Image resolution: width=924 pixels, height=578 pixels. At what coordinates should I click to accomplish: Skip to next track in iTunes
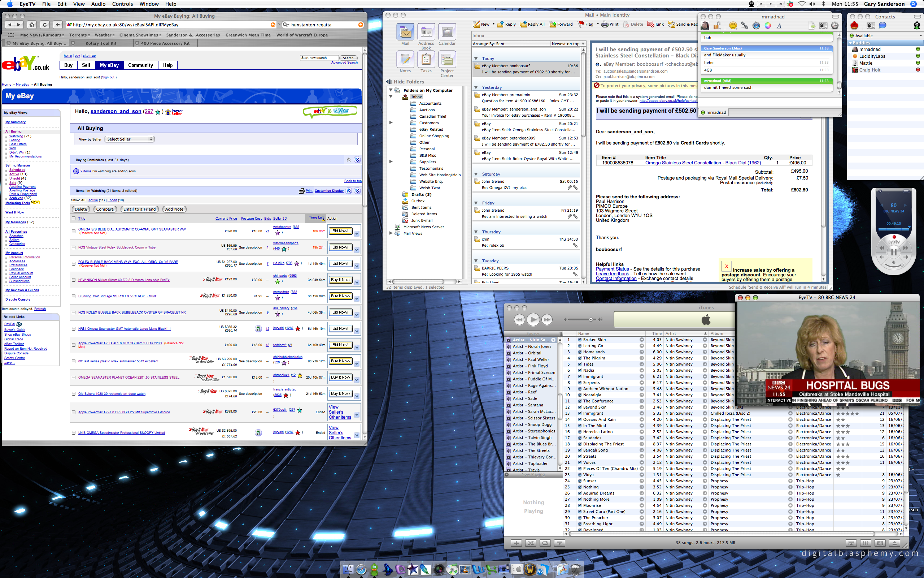(x=547, y=319)
